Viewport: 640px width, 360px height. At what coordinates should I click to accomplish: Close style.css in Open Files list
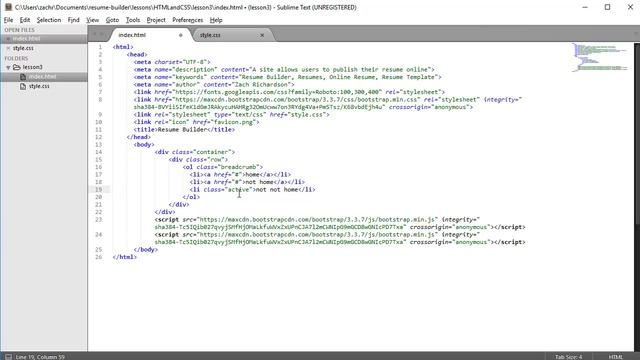click(x=8, y=48)
